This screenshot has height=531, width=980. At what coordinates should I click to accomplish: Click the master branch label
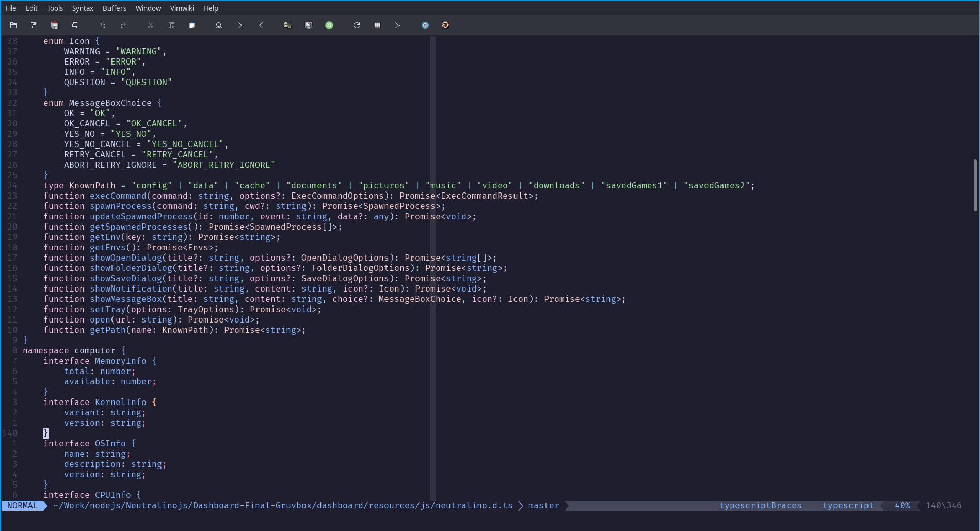tap(543, 506)
